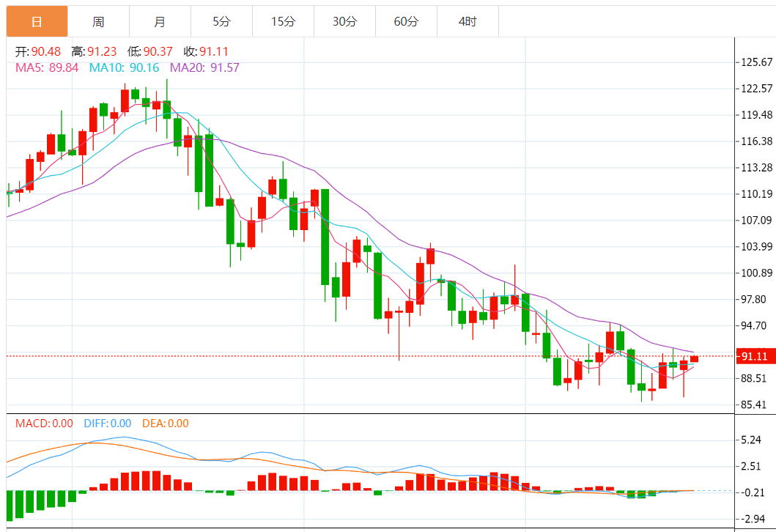Screen dimensions: 776x532
Task: Open the 60分 interval tab
Action: tap(406, 22)
